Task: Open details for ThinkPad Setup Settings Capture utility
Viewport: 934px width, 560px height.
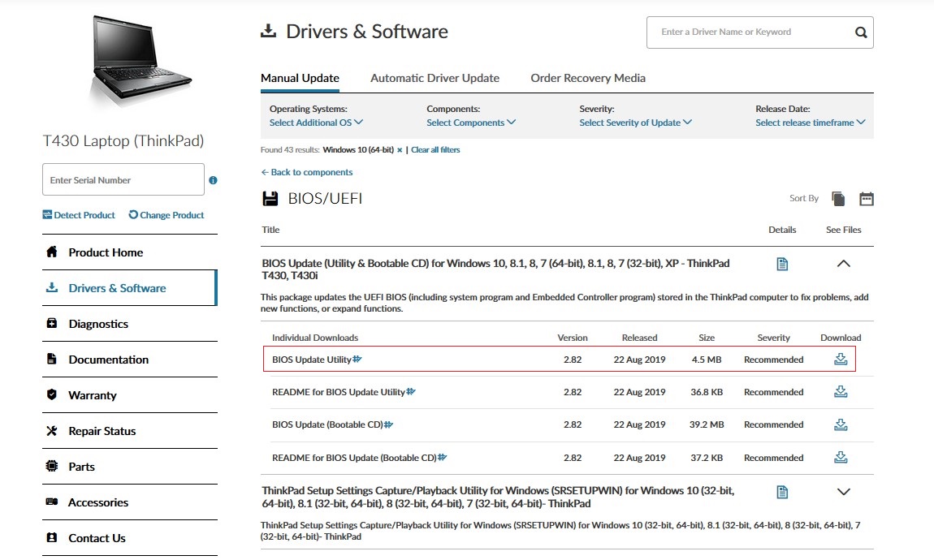Action: [x=782, y=492]
